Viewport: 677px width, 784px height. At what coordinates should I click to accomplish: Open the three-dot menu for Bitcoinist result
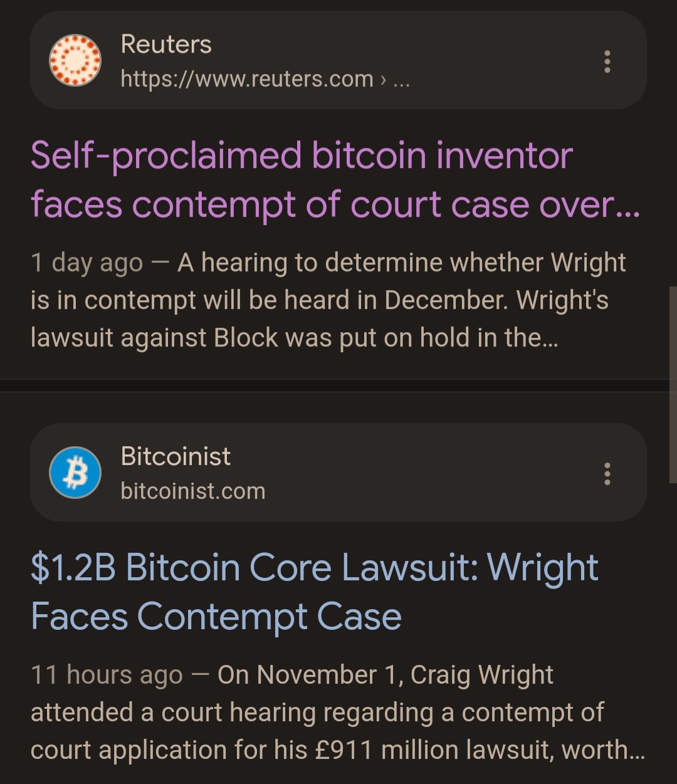pos(607,474)
